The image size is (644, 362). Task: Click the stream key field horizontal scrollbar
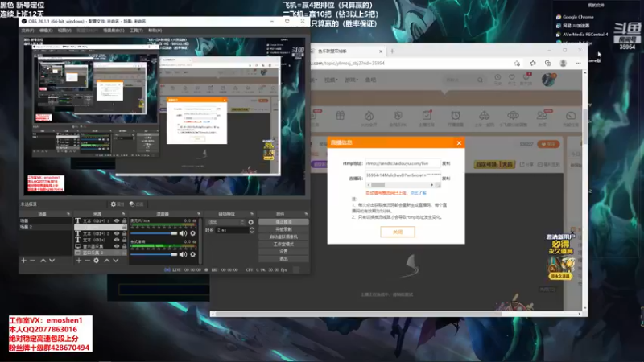[400, 185]
